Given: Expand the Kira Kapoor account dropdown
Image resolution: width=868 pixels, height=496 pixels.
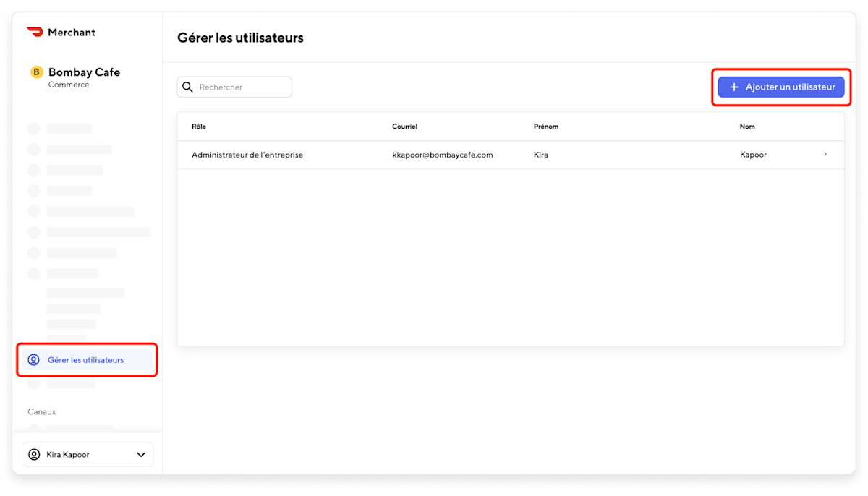Looking at the screenshot, I should point(141,454).
